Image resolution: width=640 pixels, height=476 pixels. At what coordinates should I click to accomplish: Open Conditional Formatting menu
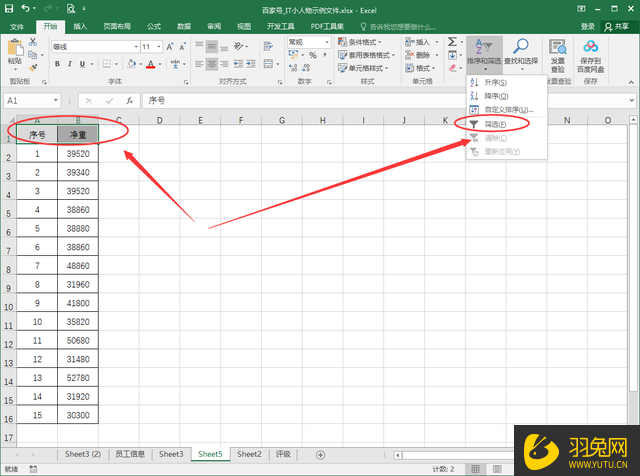point(360,42)
